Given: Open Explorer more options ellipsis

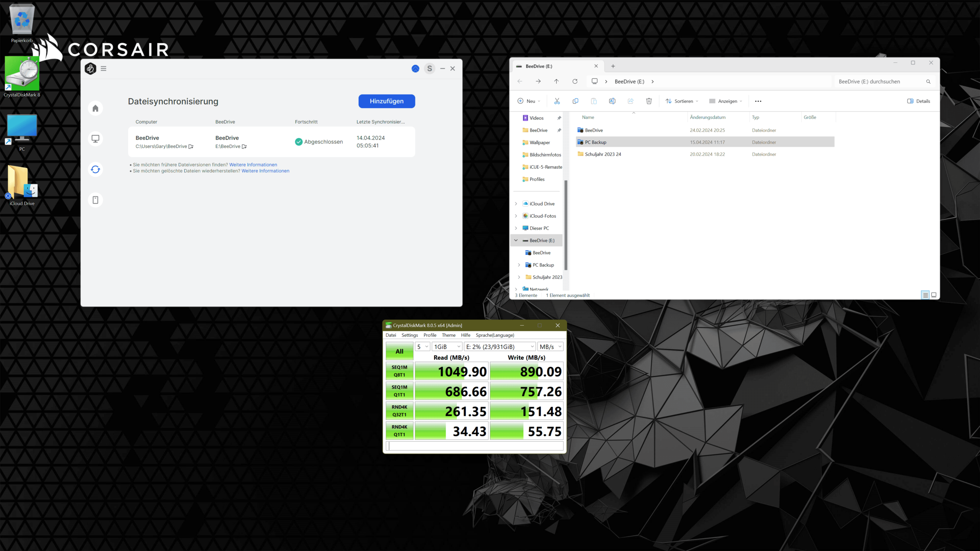Looking at the screenshot, I should 758,101.
